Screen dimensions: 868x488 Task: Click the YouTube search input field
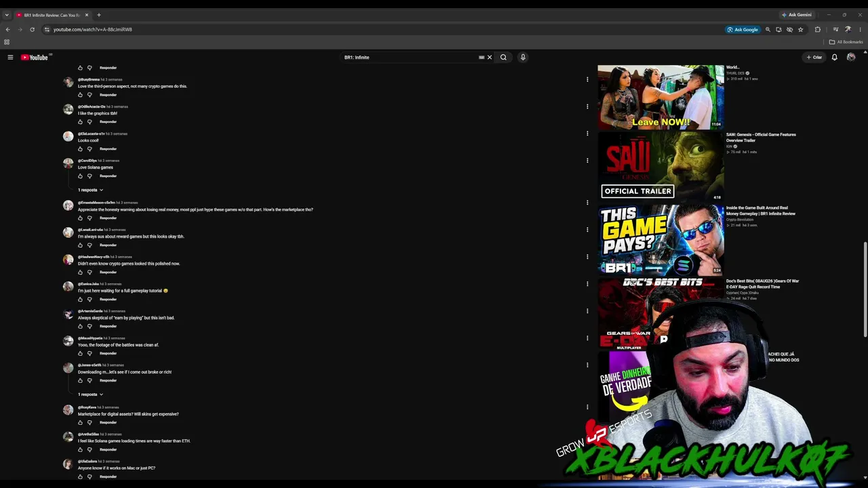coord(410,58)
